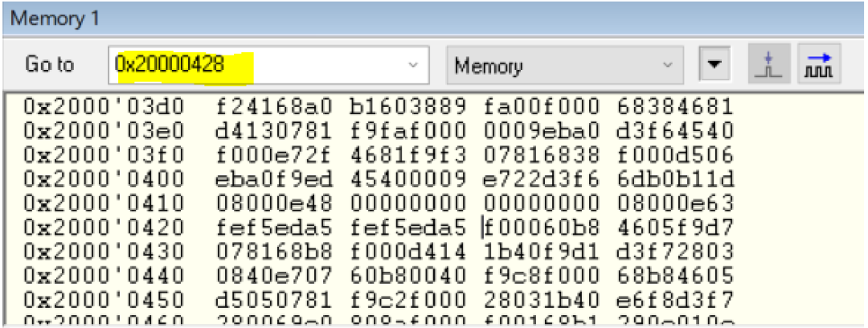
Task: Click memory word d3f64540
Action: pyautogui.click(x=676, y=129)
